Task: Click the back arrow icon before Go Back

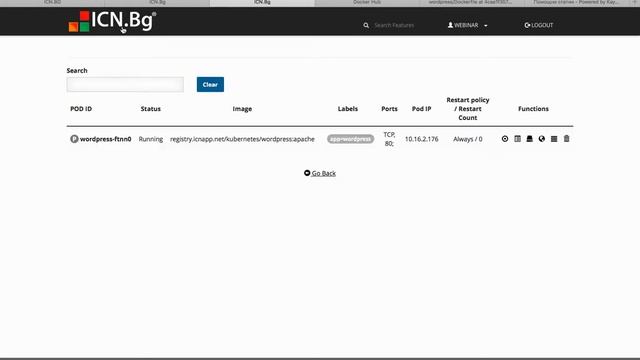Action: 307,173
